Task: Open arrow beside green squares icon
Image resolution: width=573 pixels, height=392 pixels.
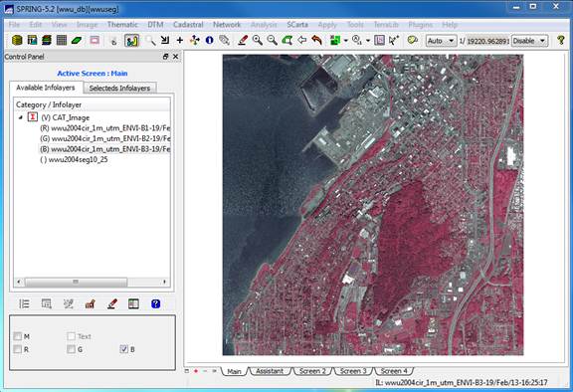Action: click(346, 41)
